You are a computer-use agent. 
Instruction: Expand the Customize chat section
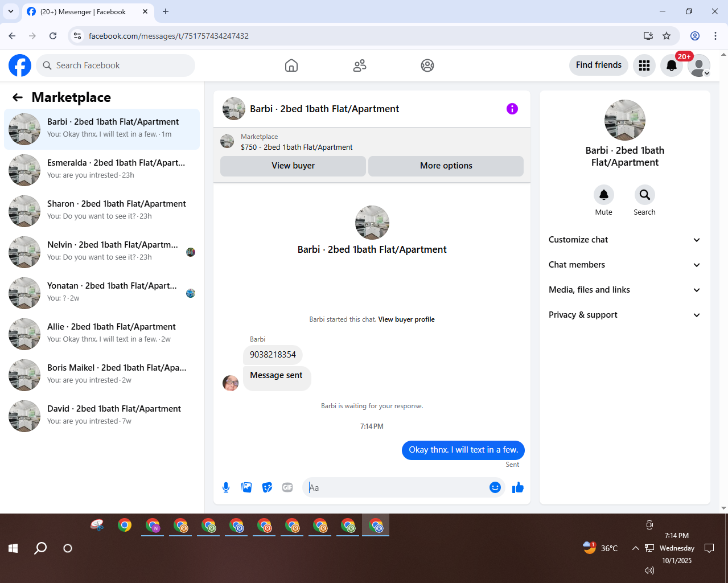[625, 240]
